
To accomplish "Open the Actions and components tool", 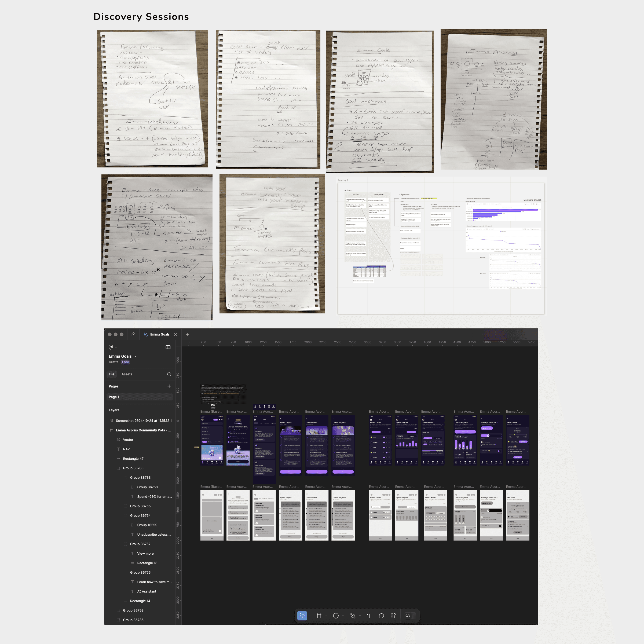I will click(x=393, y=616).
